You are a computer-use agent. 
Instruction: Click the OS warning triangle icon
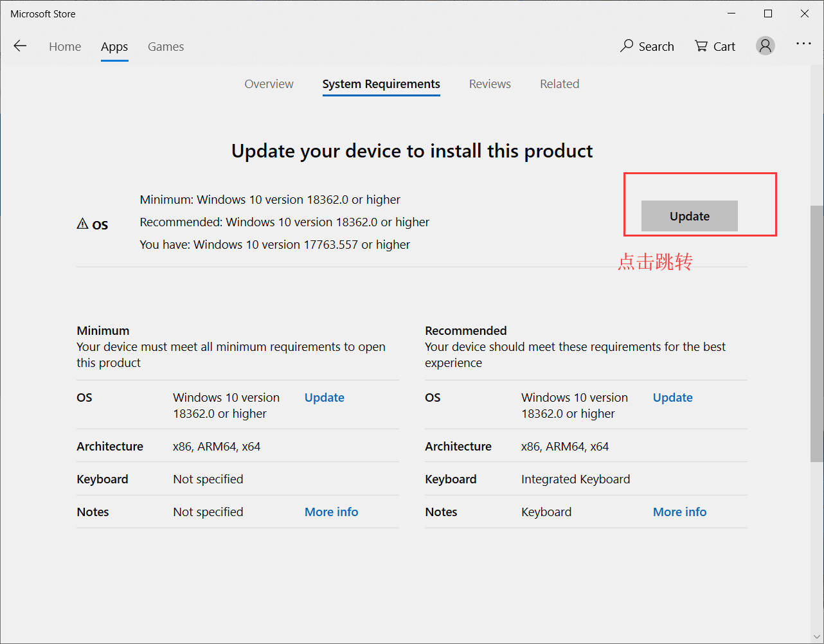(x=82, y=222)
